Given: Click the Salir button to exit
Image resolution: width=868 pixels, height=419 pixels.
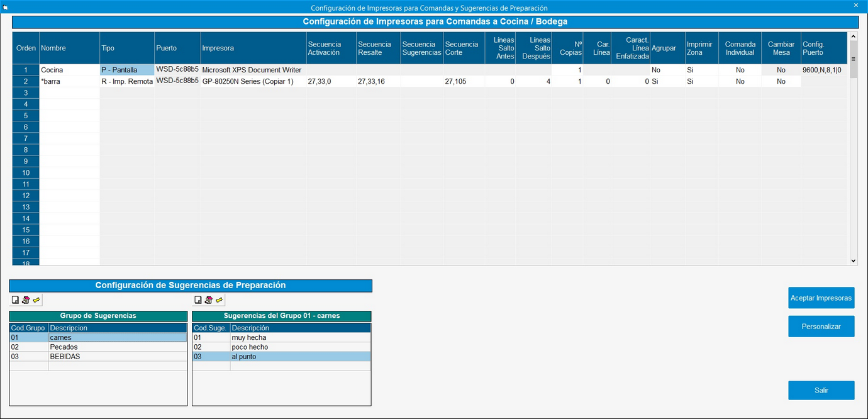Looking at the screenshot, I should coord(821,391).
